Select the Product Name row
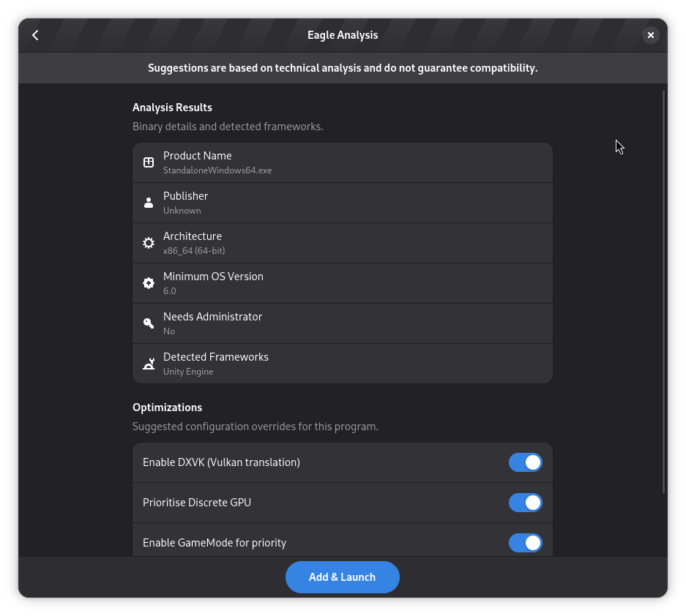 click(x=342, y=162)
